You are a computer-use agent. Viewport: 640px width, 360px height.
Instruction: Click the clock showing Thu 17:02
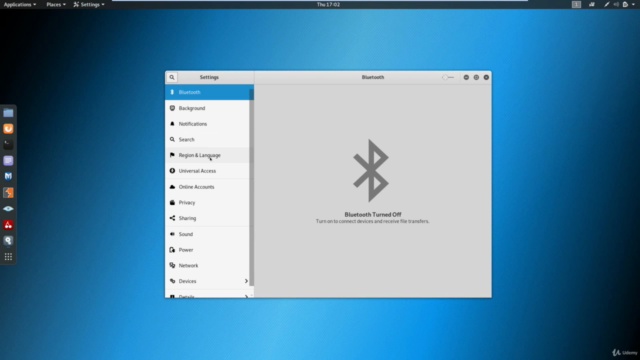click(328, 4)
